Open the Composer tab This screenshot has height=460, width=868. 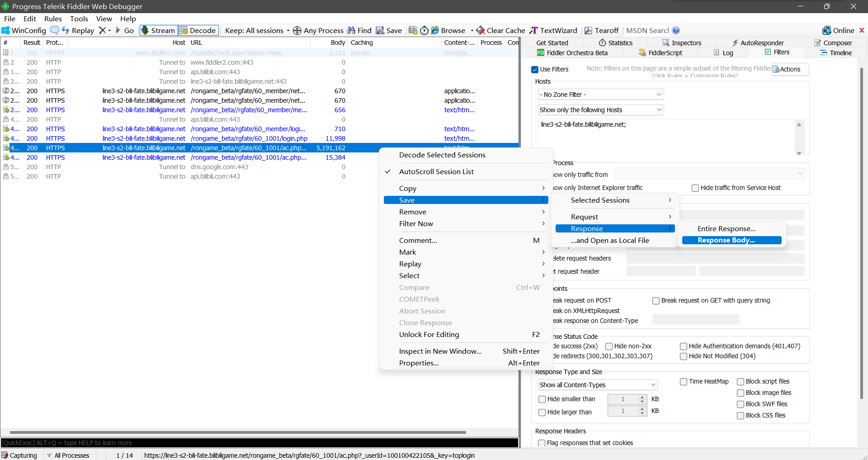[x=833, y=43]
